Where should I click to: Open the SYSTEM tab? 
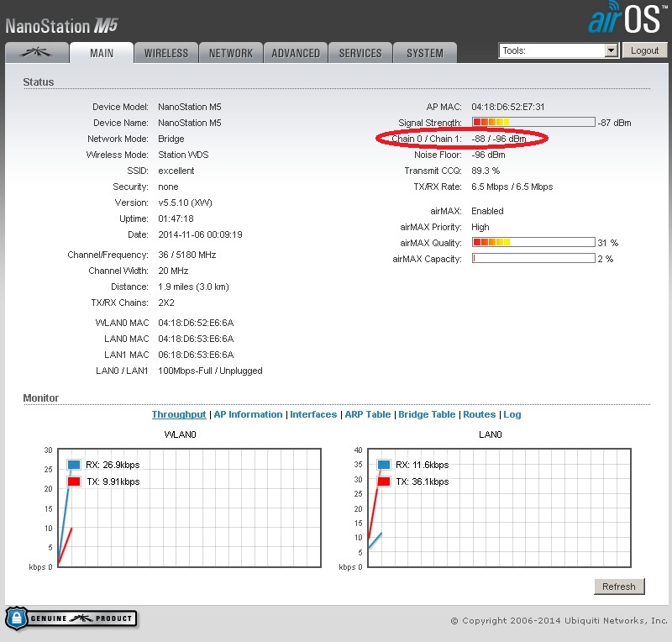[x=425, y=53]
